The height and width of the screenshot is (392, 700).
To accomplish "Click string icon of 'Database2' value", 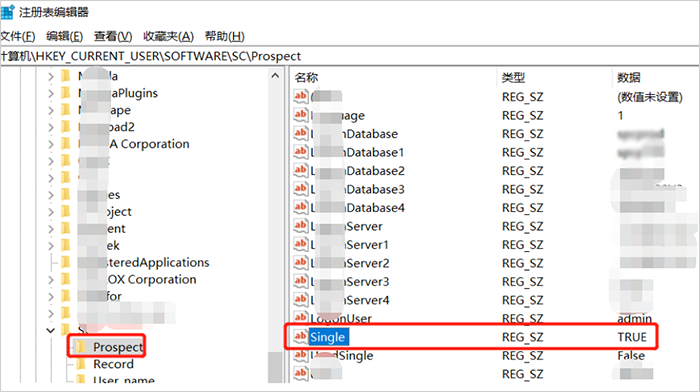I will tap(300, 170).
